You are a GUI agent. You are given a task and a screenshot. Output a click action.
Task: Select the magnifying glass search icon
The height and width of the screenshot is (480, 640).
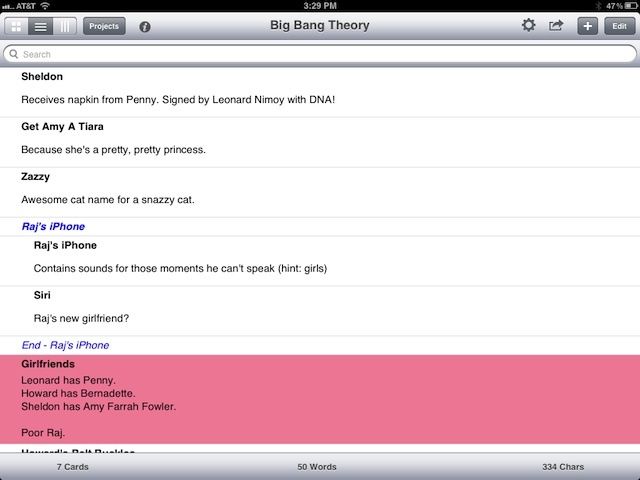(13, 54)
